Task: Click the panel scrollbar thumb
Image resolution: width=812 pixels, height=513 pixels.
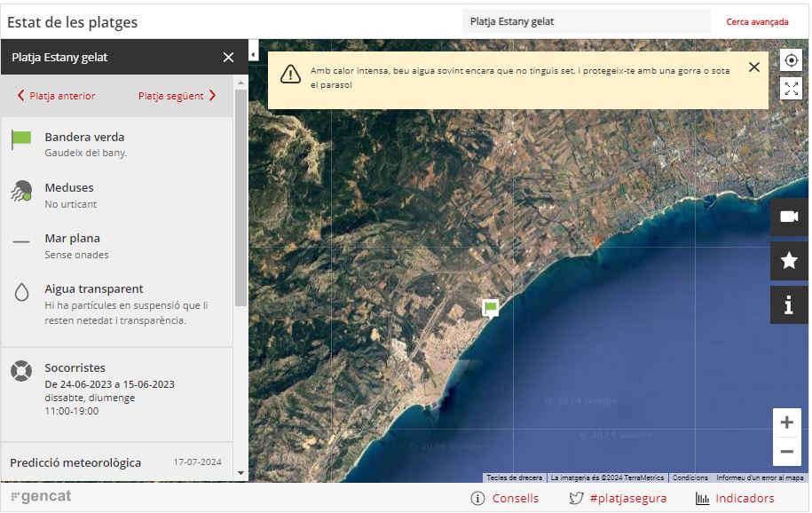Action: tap(240, 198)
